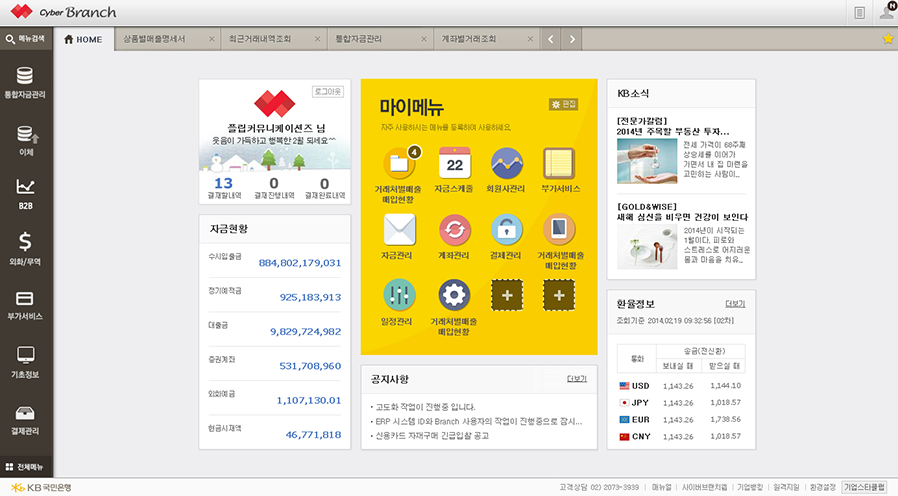Select the USD exchange rate row
This screenshot has width=898, height=496.
coord(681,386)
